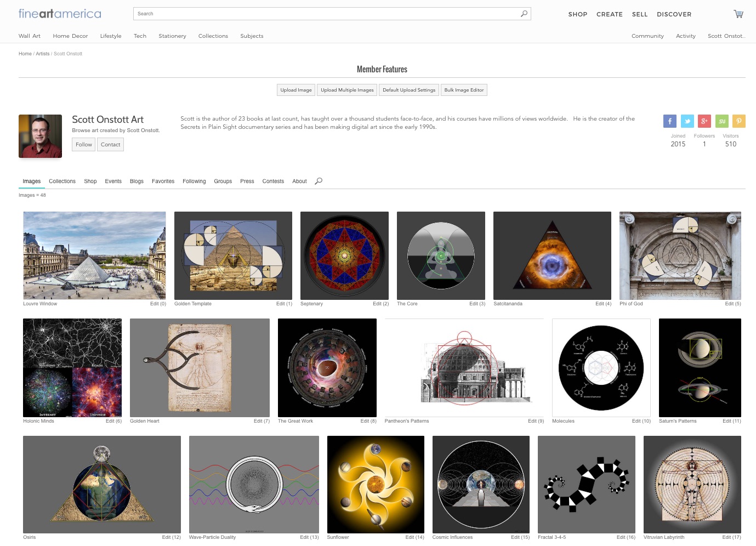
Task: Click inside the Search input field
Action: tap(326, 14)
